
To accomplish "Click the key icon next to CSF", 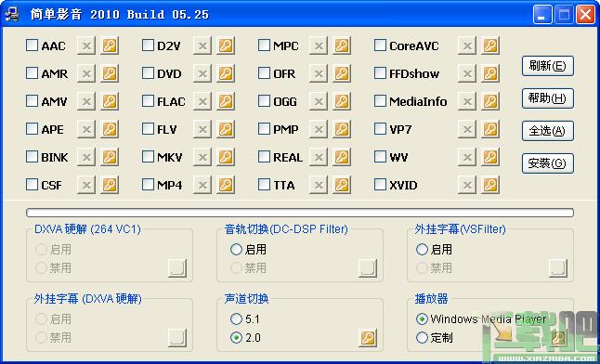I will pos(110,186).
